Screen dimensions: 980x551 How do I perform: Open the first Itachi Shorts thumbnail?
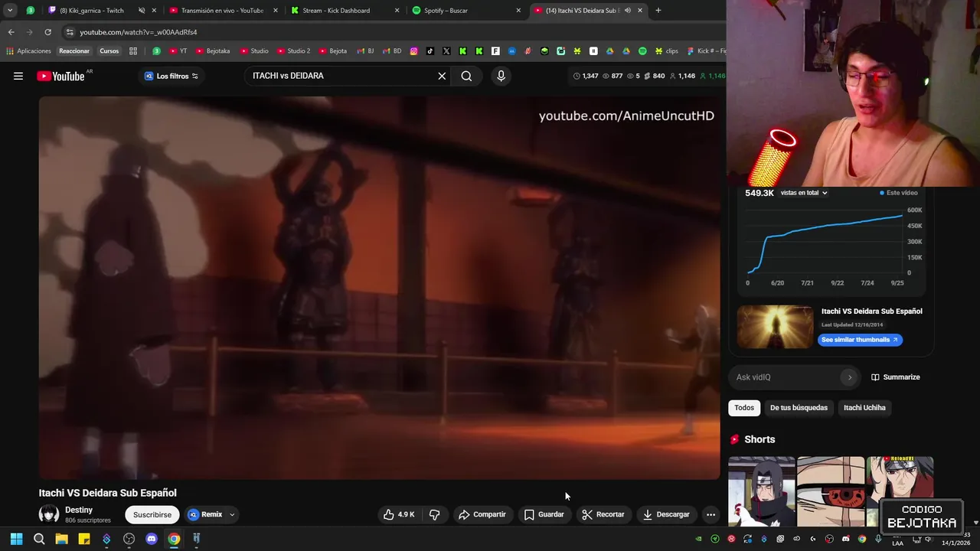762,491
